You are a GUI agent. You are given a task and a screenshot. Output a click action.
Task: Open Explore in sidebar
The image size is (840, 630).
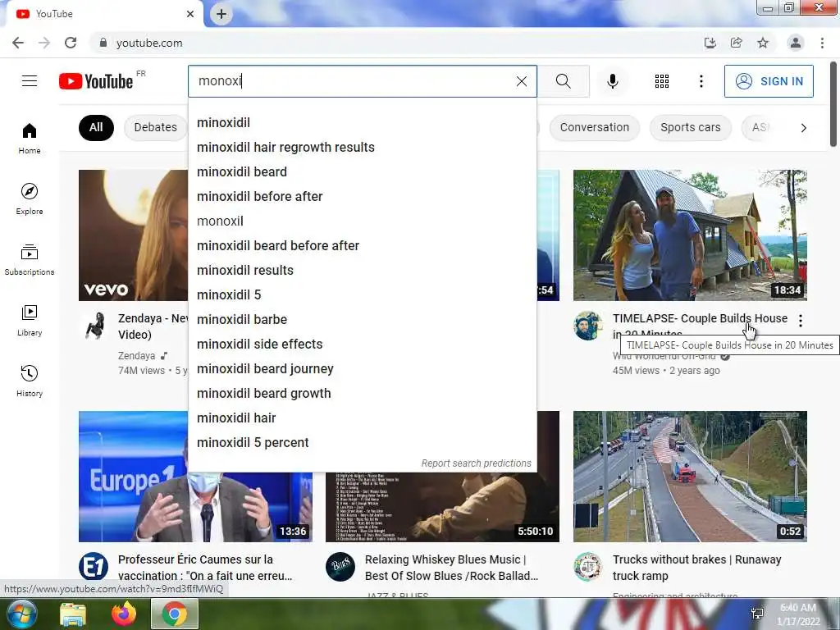click(30, 199)
